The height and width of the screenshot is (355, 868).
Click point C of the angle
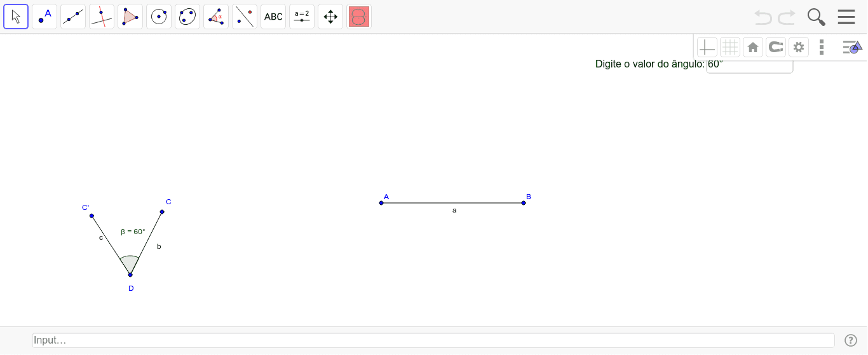[x=162, y=212]
